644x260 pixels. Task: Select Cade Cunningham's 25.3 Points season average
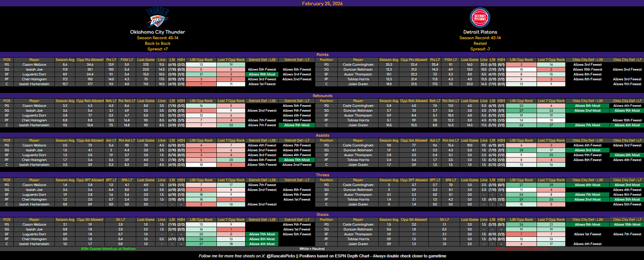389,64
